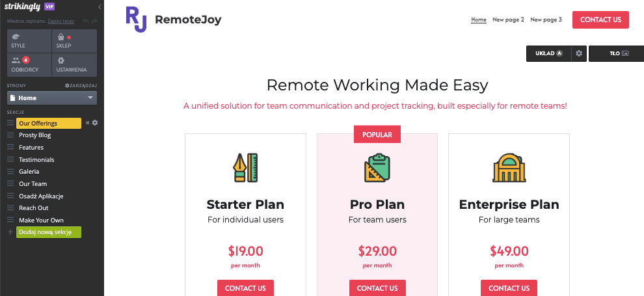Click the redo arrow icon

(x=94, y=21)
